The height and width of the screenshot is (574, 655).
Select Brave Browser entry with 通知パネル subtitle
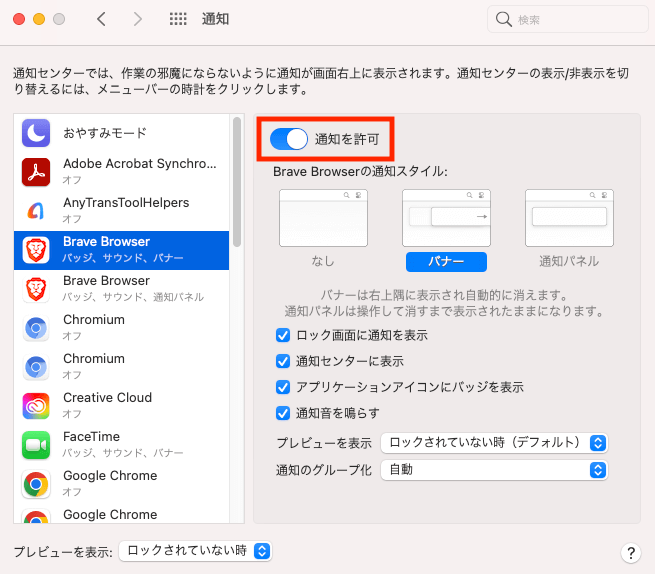122,289
